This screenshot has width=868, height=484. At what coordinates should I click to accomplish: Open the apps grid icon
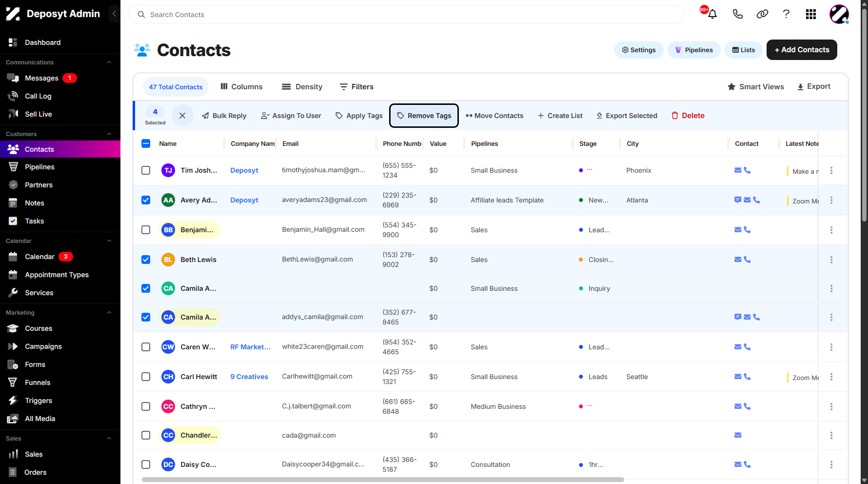pos(811,14)
